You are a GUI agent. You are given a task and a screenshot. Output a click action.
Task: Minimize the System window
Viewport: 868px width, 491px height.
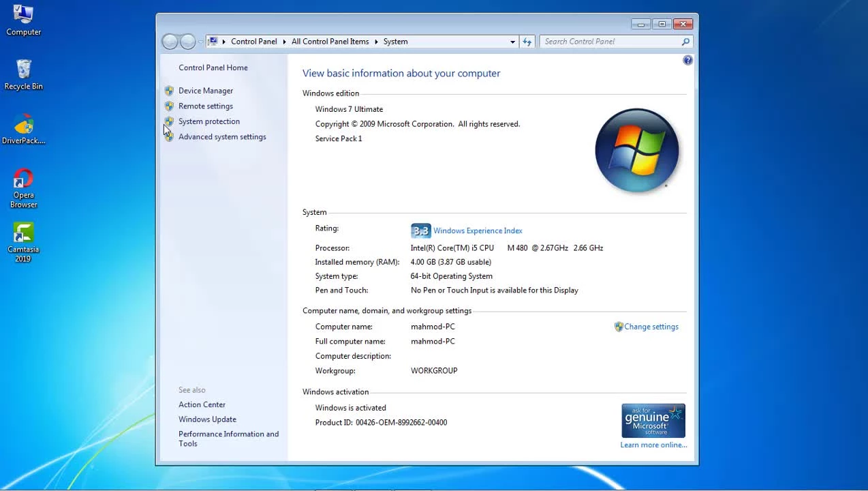click(640, 25)
